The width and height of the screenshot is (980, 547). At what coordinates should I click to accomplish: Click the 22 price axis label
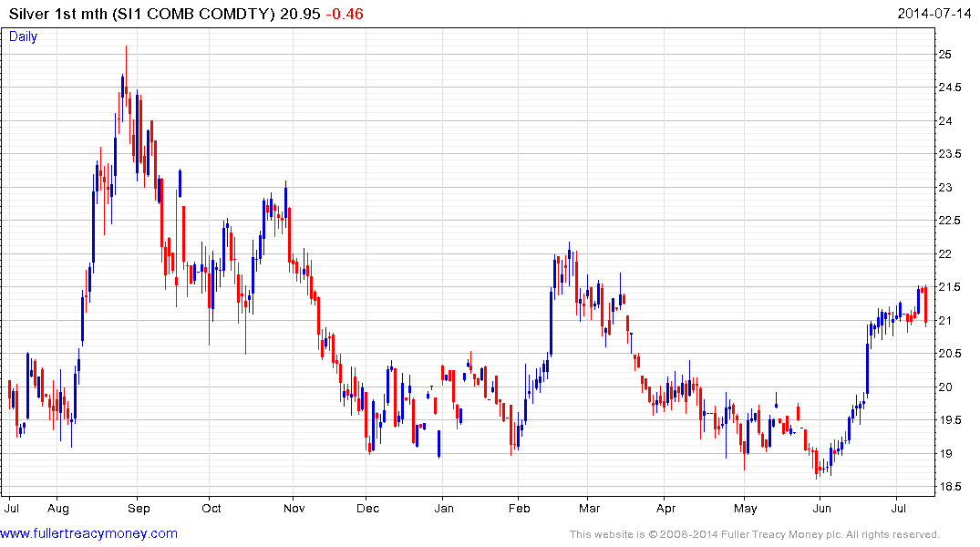945,253
